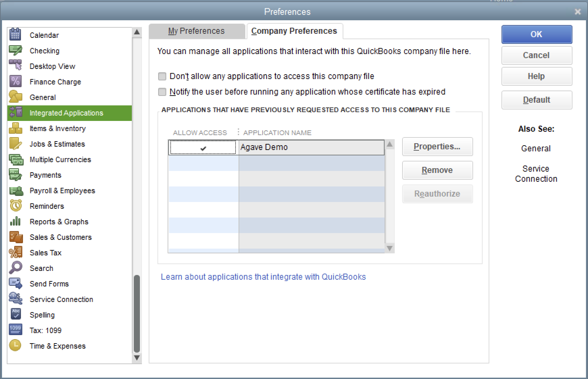Select the Desktop View icon
The width and height of the screenshot is (588, 379).
coord(15,66)
